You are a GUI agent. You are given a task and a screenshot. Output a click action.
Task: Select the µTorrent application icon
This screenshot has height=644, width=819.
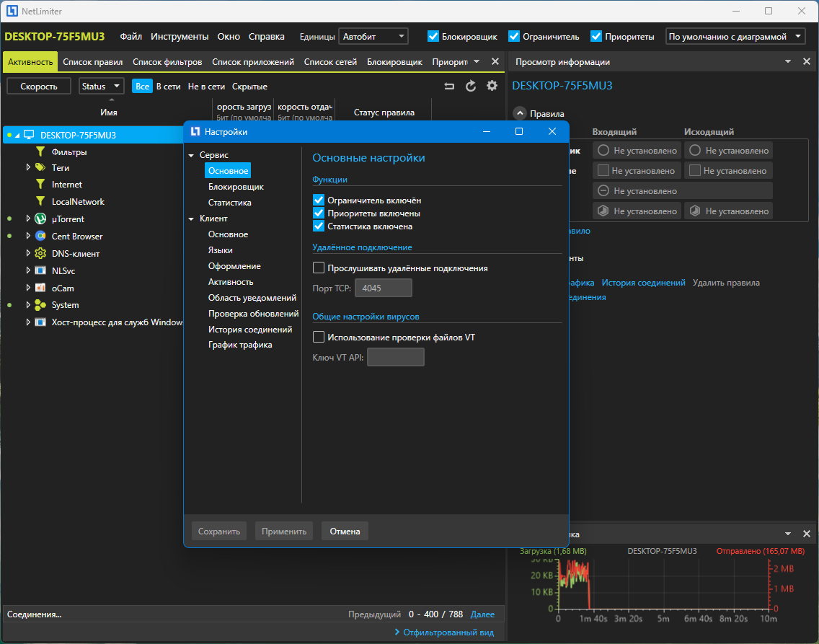tap(40, 219)
